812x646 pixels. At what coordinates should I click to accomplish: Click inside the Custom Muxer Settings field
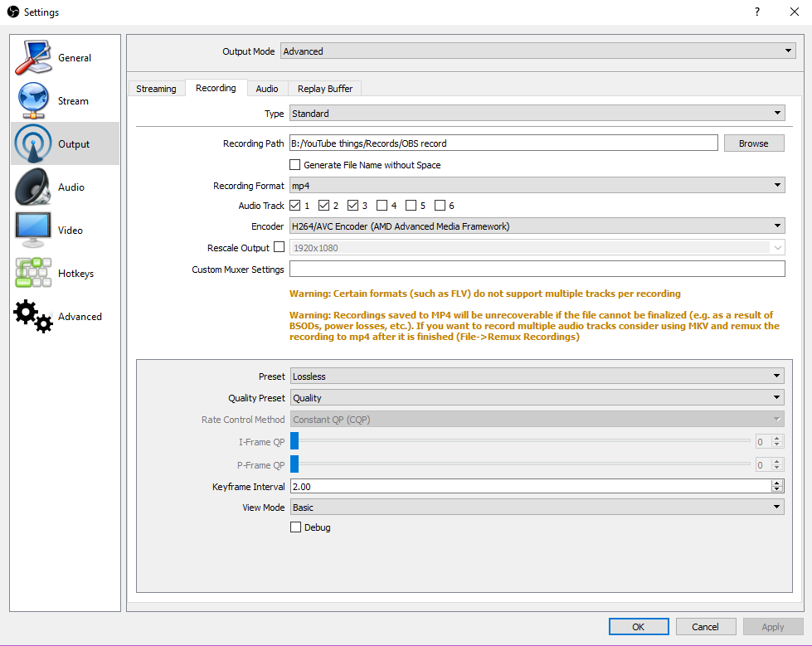coord(537,268)
